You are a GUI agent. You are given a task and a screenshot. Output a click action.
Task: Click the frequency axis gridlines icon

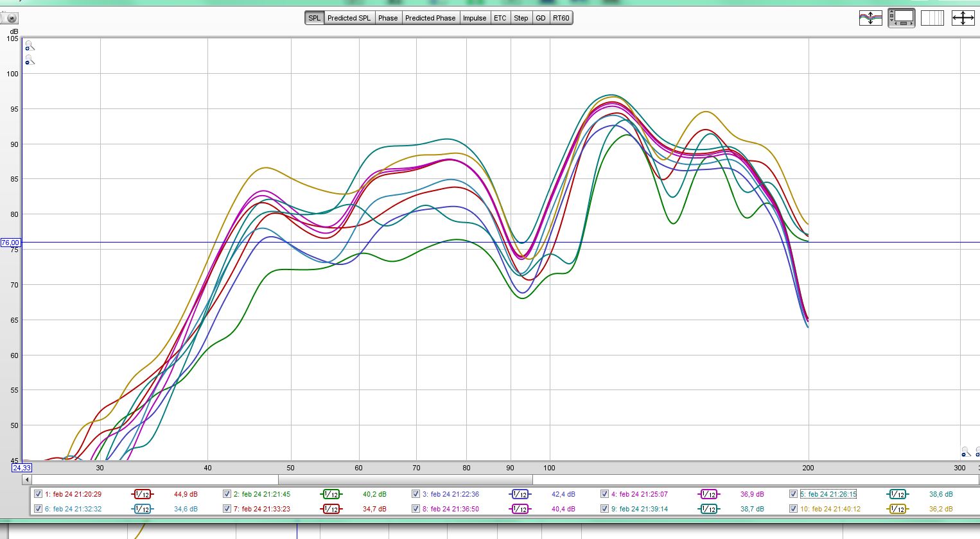932,18
